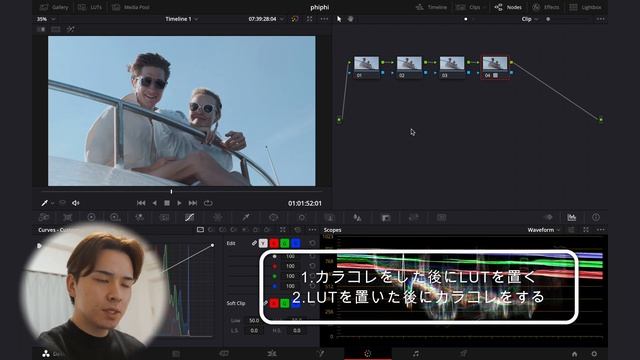The height and width of the screenshot is (360, 640).
Task: Select the qualifier picker eyedropper under viewer
Action: 44,203
